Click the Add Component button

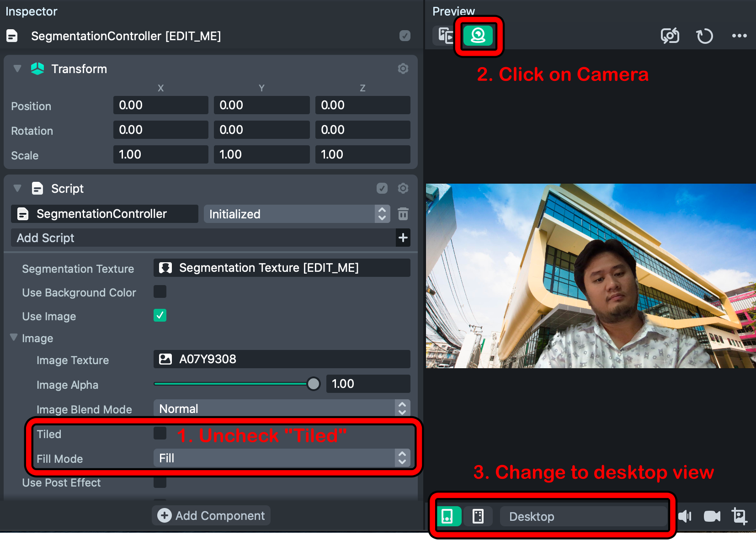point(211,515)
